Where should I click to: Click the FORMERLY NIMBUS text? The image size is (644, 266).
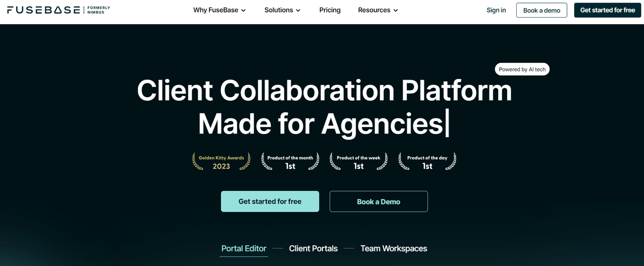point(99,10)
